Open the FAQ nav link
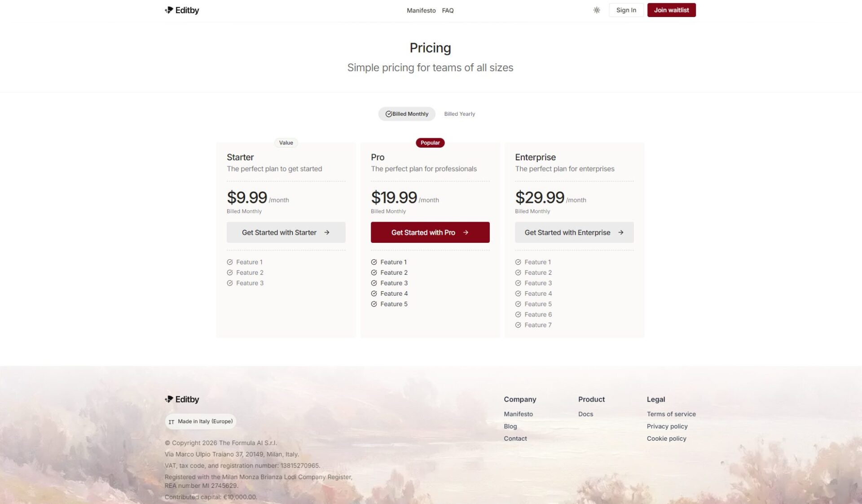The width and height of the screenshot is (862, 504). (448, 10)
